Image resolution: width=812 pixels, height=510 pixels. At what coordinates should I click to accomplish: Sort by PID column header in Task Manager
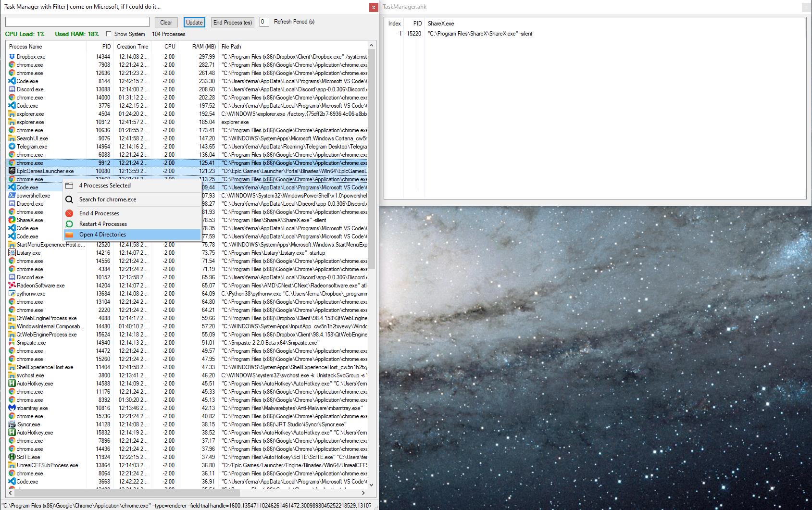pos(100,47)
